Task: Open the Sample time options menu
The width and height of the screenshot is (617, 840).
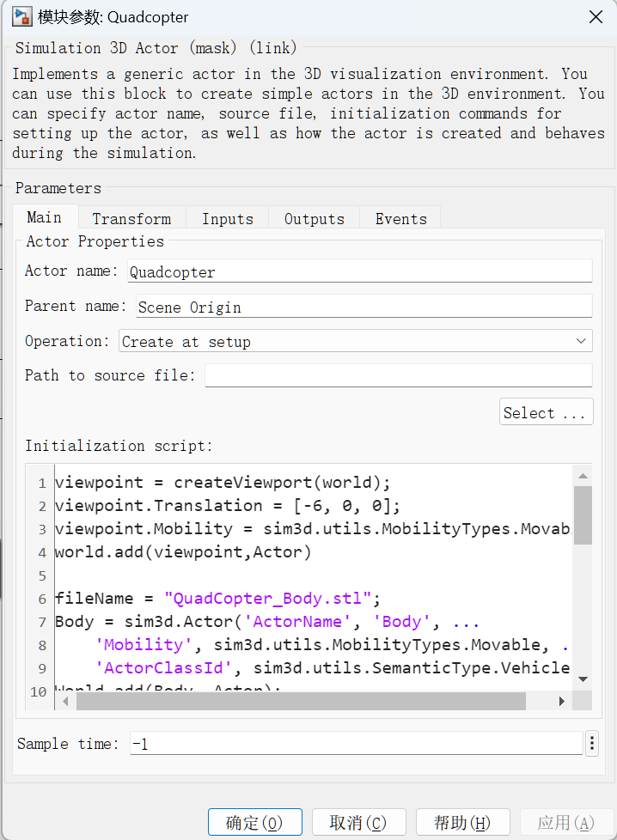Action: (591, 744)
